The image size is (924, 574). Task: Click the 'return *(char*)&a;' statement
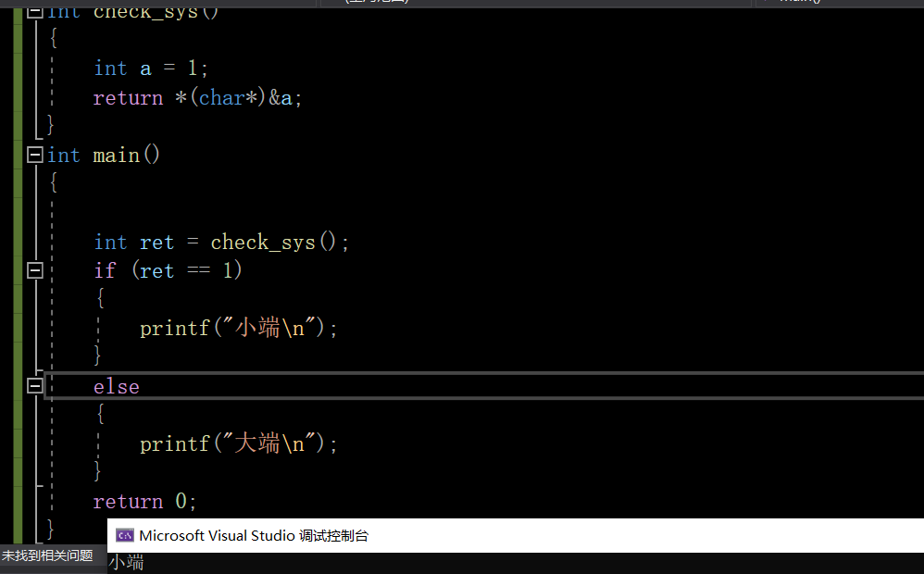coord(197,98)
